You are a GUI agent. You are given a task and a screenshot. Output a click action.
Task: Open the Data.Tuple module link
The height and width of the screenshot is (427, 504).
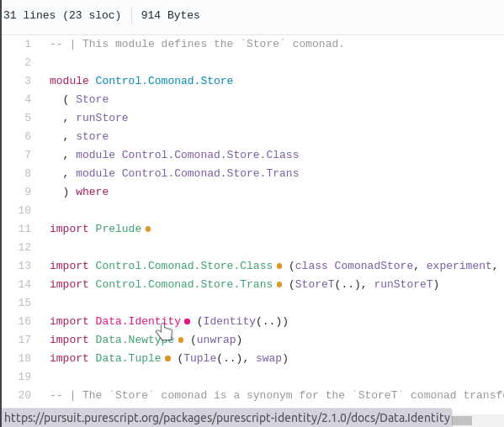[x=128, y=358]
